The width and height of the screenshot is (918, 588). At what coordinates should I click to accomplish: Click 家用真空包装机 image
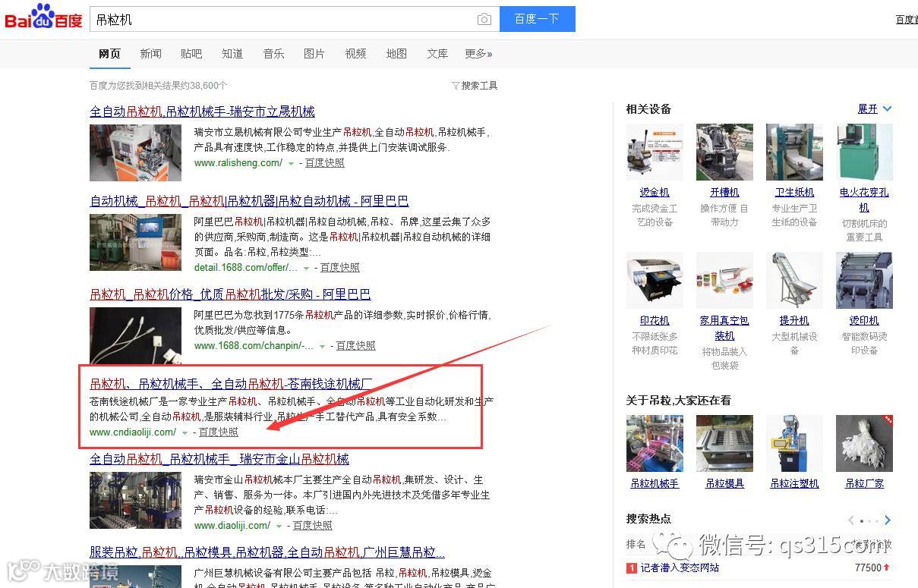724,280
